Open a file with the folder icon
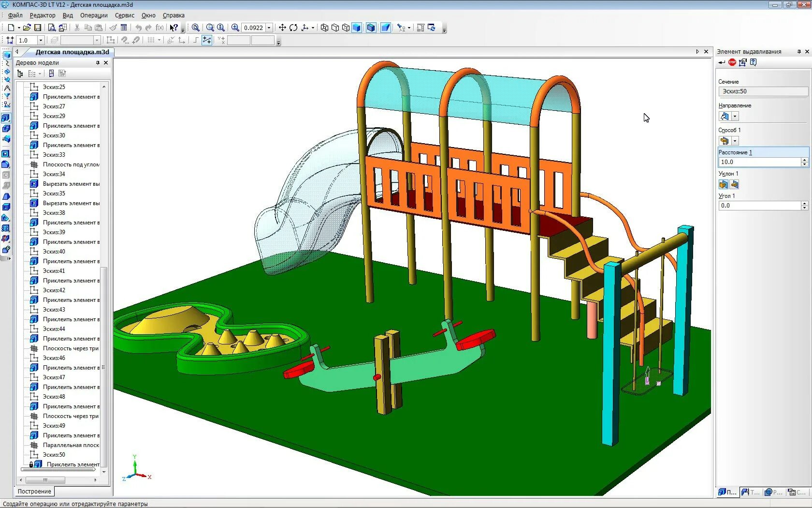The height and width of the screenshot is (508, 812). pyautogui.click(x=27, y=28)
